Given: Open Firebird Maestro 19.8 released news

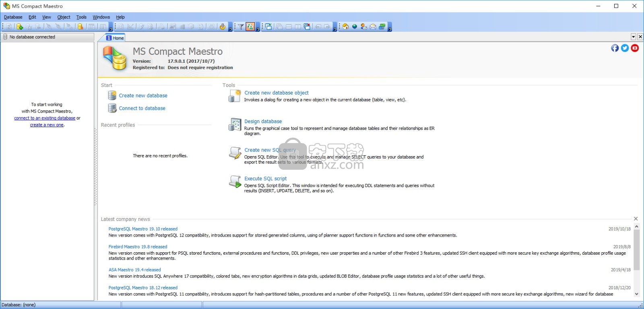Looking at the screenshot, I should (138, 247).
